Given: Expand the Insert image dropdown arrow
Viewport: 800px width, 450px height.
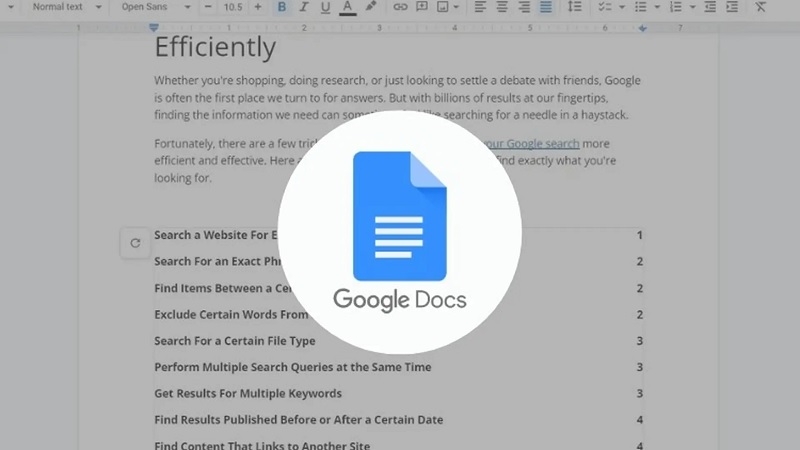Looking at the screenshot, I should tap(456, 7).
